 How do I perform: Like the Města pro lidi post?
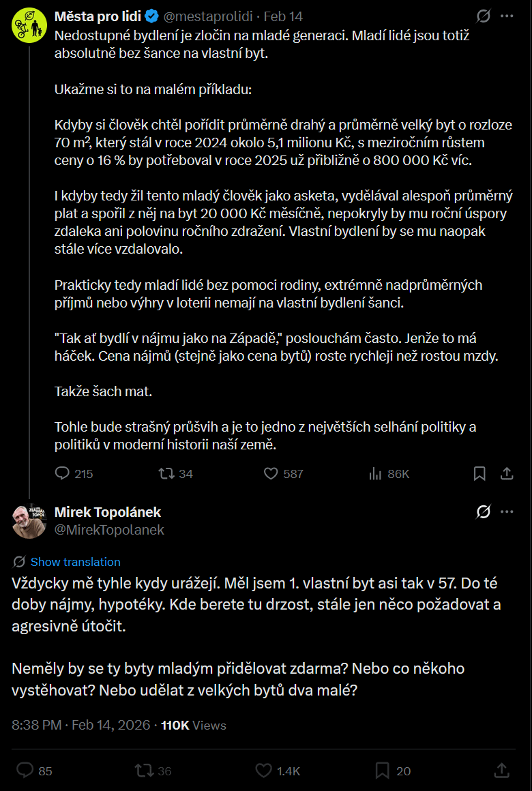tap(271, 473)
